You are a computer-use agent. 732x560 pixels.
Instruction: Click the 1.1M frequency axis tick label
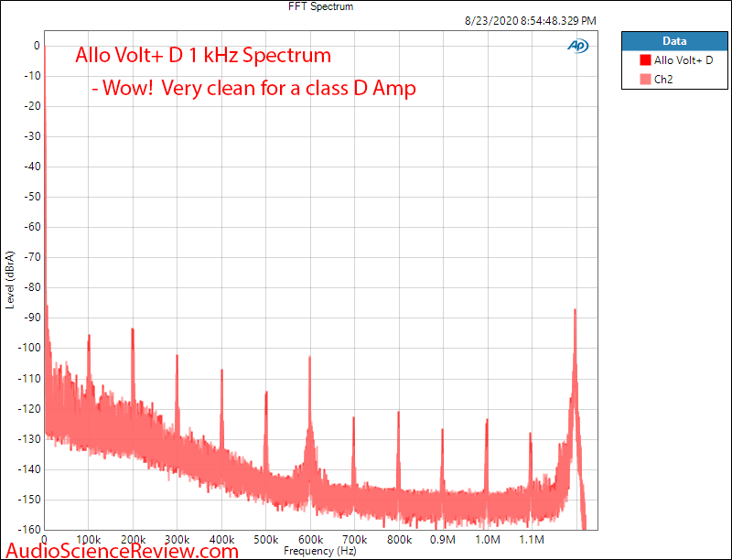point(532,540)
